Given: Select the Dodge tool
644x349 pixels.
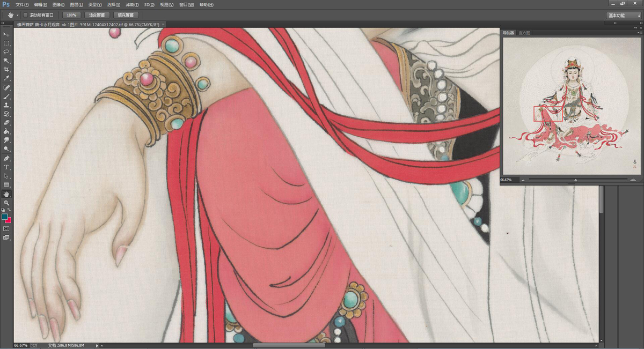Looking at the screenshot, I should coord(6,149).
